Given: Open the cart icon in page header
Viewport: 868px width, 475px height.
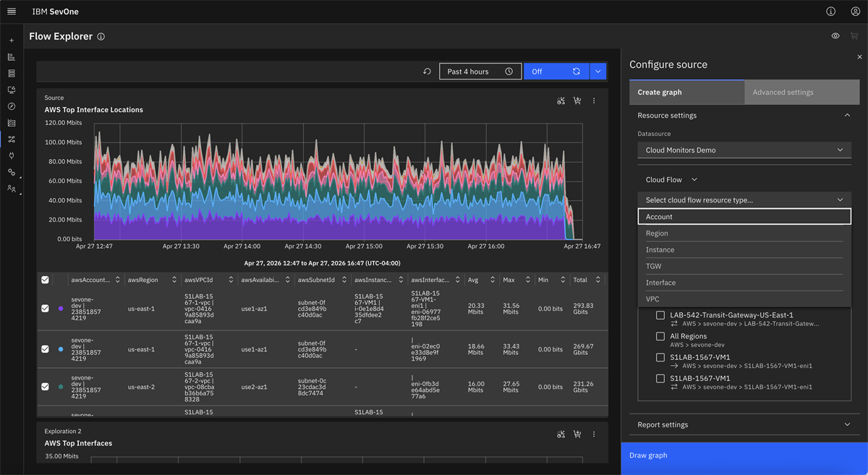Looking at the screenshot, I should (854, 36).
